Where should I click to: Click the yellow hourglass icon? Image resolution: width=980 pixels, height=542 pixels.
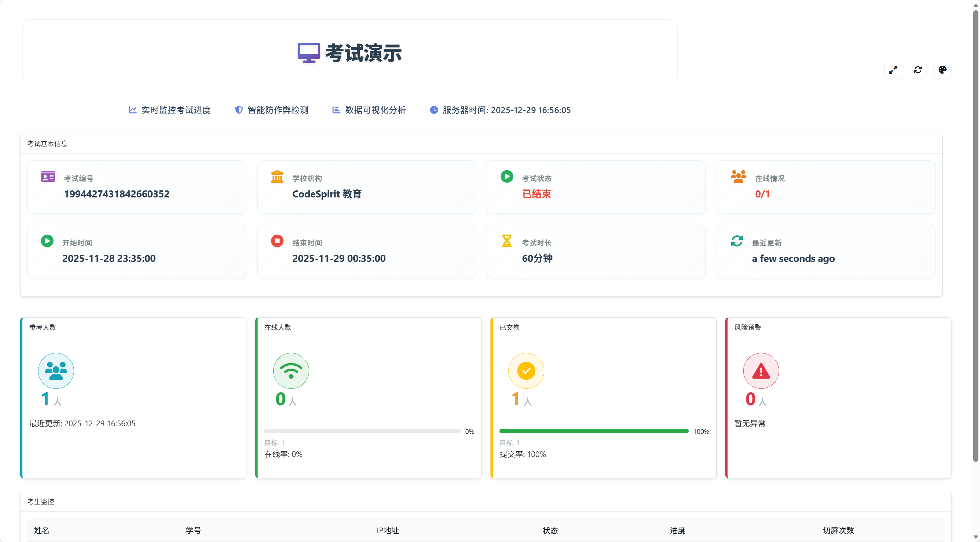[x=507, y=241]
